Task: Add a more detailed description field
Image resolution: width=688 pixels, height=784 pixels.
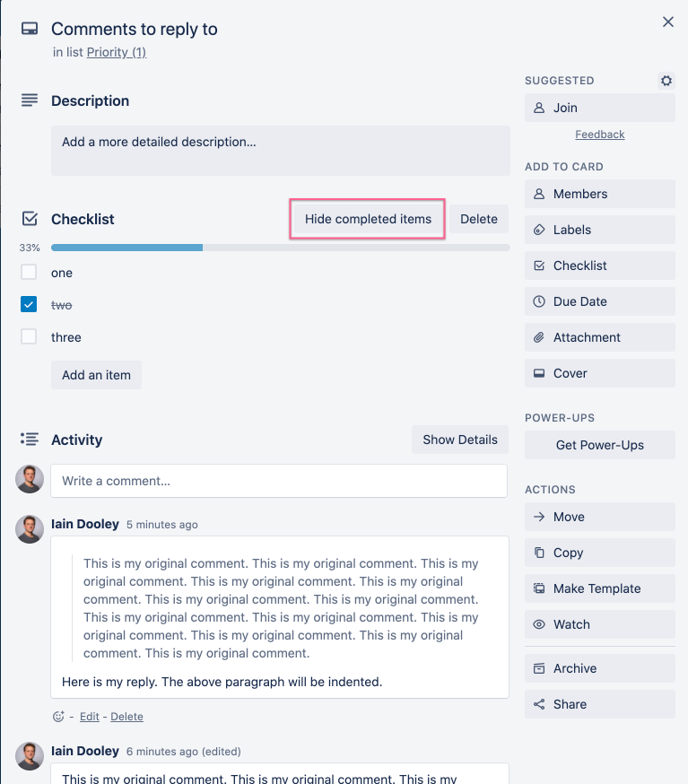Action: pos(281,151)
